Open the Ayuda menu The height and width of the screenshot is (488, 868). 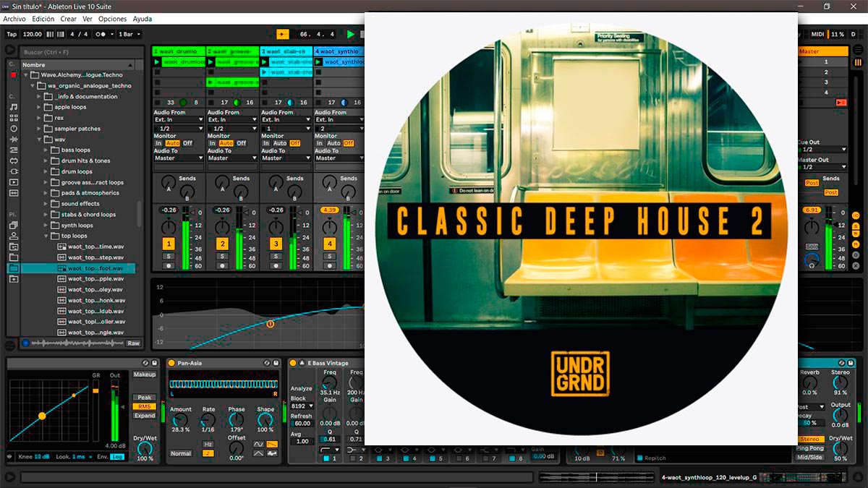click(x=142, y=19)
